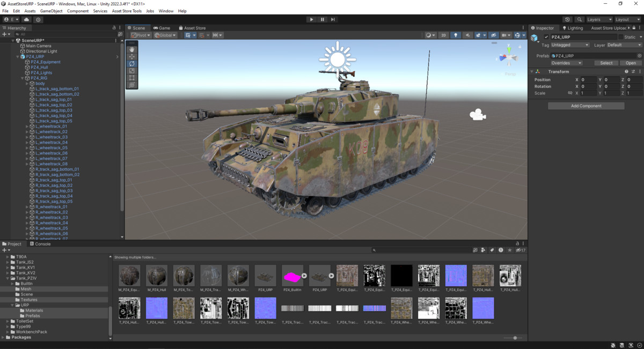Open the Window menu
The height and width of the screenshot is (349, 644).
165,11
